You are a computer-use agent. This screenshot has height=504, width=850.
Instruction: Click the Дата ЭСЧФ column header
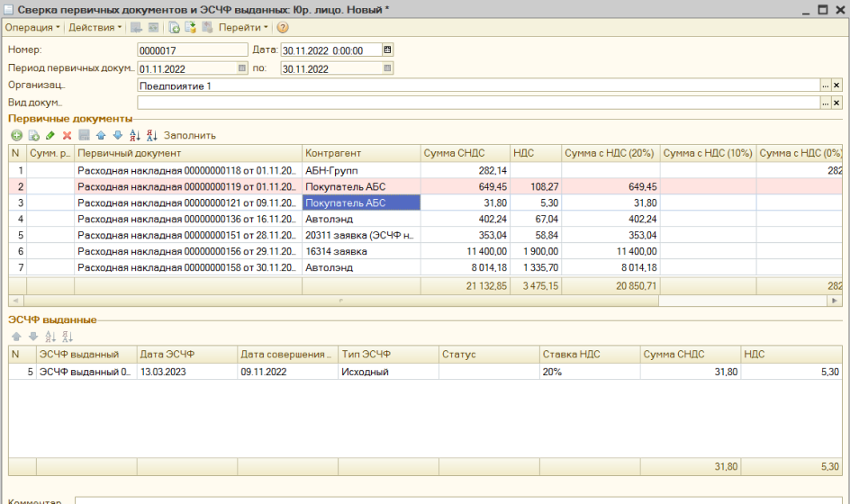(x=187, y=355)
